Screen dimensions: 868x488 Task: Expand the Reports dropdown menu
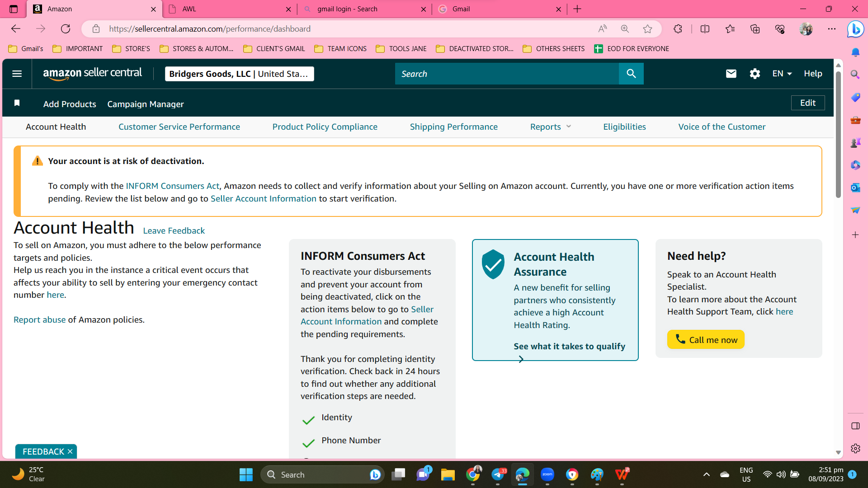click(x=551, y=127)
